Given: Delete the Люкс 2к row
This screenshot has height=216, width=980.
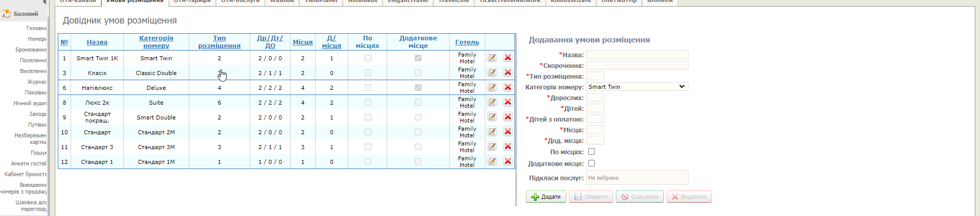Looking at the screenshot, I should tap(507, 102).
